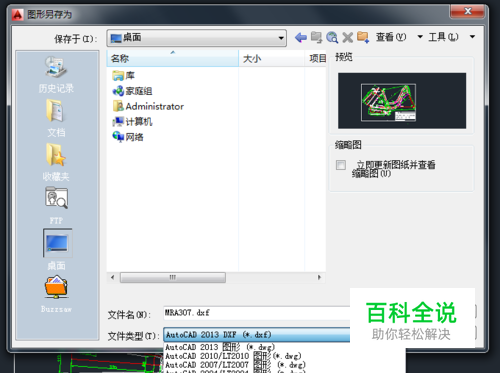500x373 pixels.
Task: Go up one folder level icon
Action: pos(316,37)
